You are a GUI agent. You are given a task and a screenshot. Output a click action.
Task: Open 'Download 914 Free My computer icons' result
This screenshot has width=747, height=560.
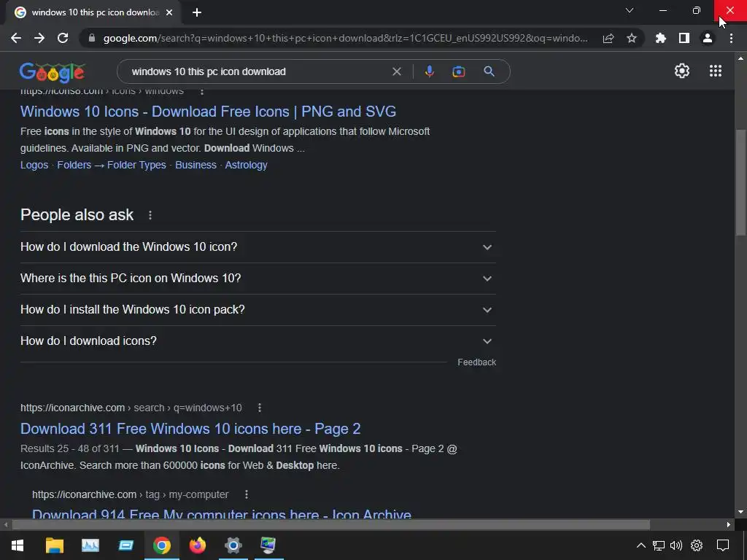point(222,514)
